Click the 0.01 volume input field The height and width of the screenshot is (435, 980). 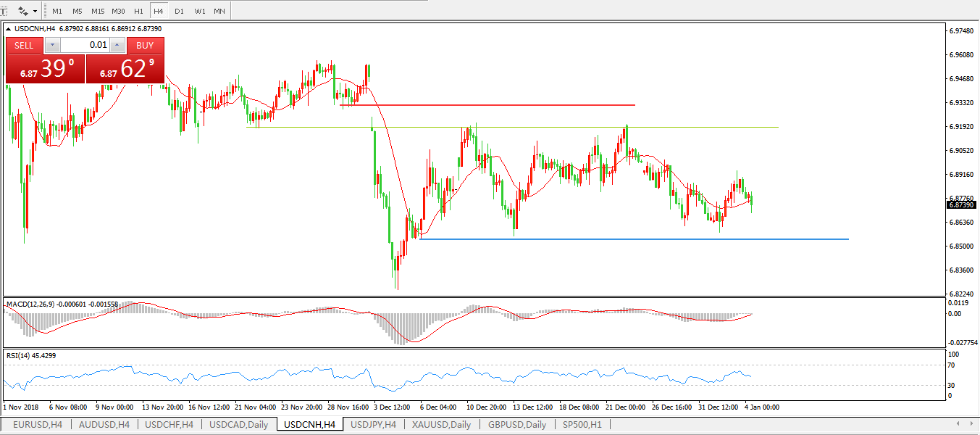pos(85,45)
